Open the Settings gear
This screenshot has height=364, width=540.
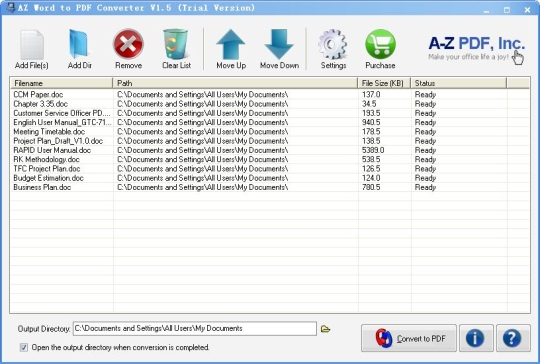pos(333,44)
